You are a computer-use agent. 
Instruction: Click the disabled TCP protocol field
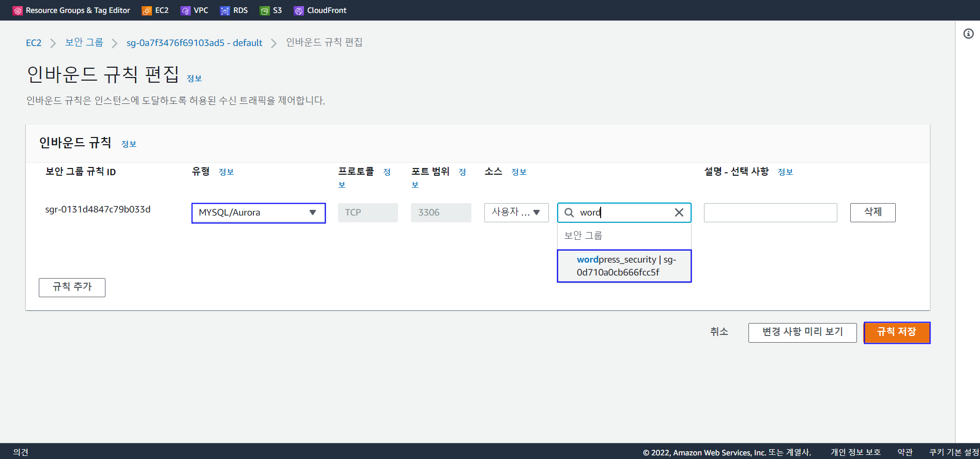[x=368, y=212]
